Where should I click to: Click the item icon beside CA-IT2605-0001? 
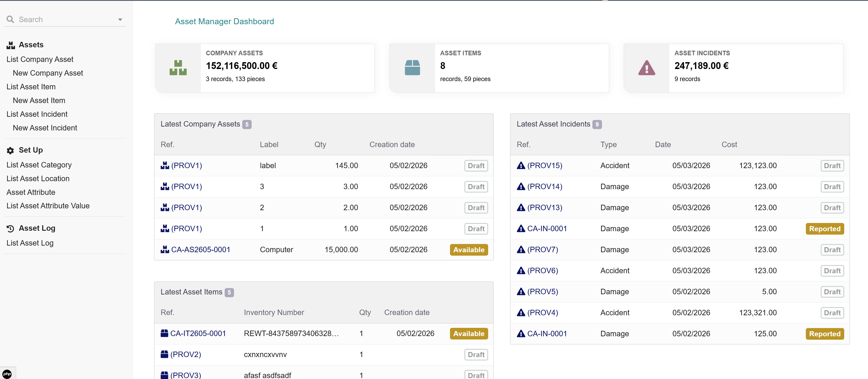(x=164, y=334)
